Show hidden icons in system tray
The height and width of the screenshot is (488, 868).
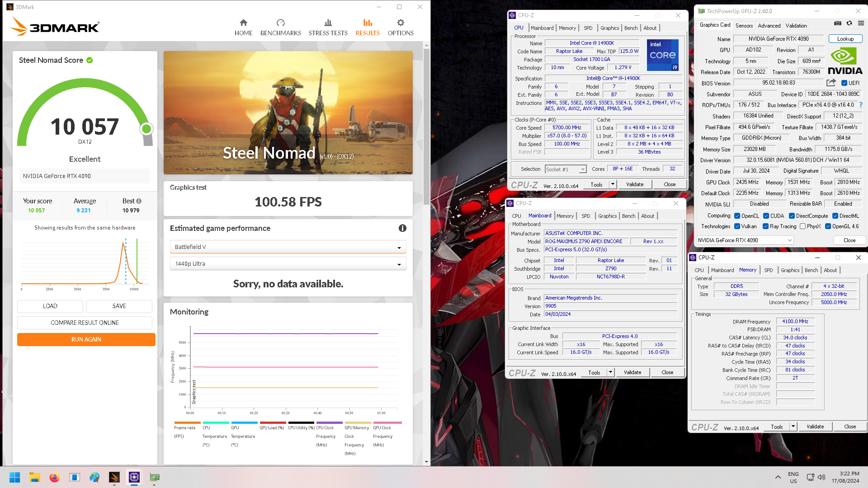coord(778,477)
